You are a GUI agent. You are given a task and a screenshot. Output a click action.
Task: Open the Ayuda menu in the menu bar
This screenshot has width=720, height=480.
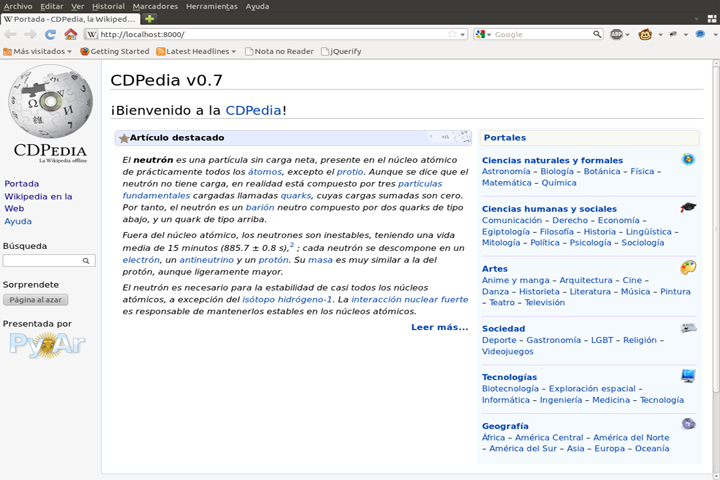[x=257, y=6]
